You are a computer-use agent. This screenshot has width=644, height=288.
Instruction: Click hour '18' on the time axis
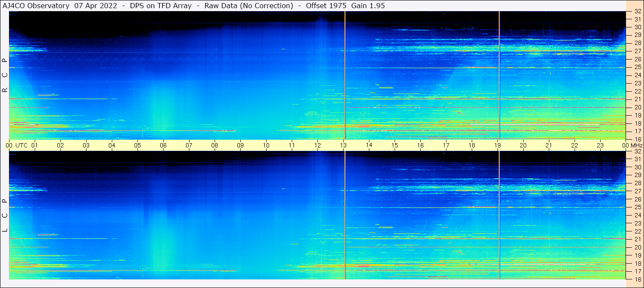[472, 145]
